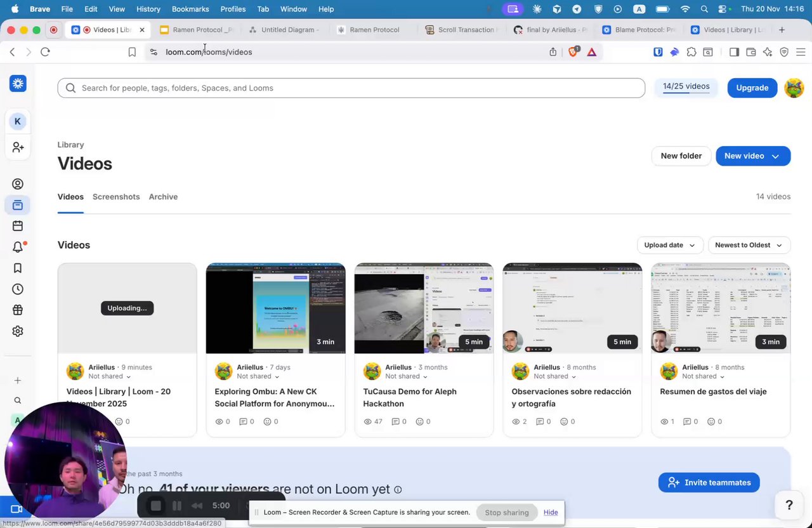Screen dimensions: 812x528
Task: Pause the Loom recording
Action: (177, 506)
